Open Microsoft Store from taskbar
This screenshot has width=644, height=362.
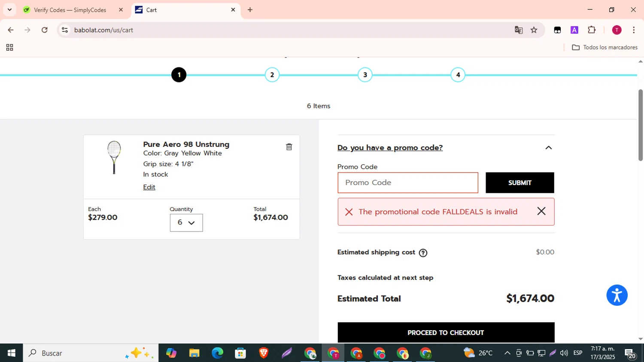pos(240,353)
